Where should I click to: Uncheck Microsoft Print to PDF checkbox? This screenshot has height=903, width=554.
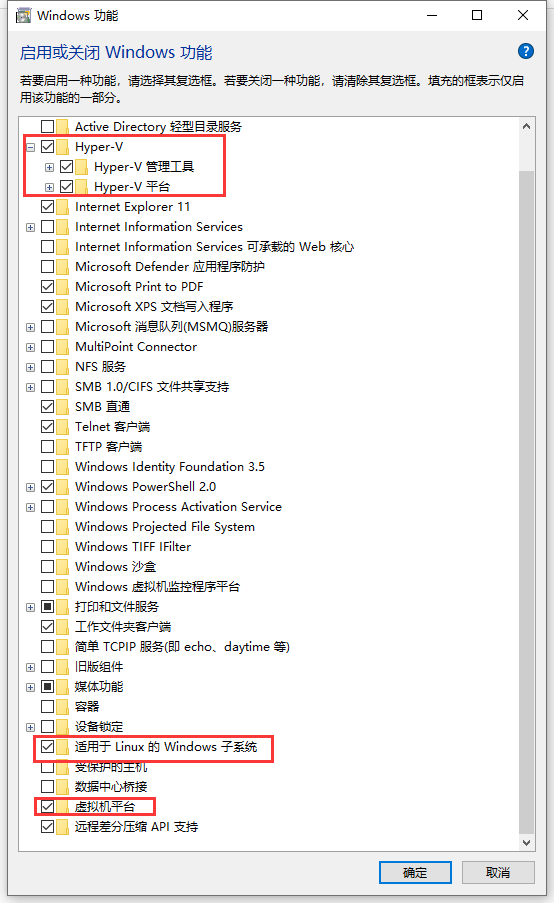point(47,286)
